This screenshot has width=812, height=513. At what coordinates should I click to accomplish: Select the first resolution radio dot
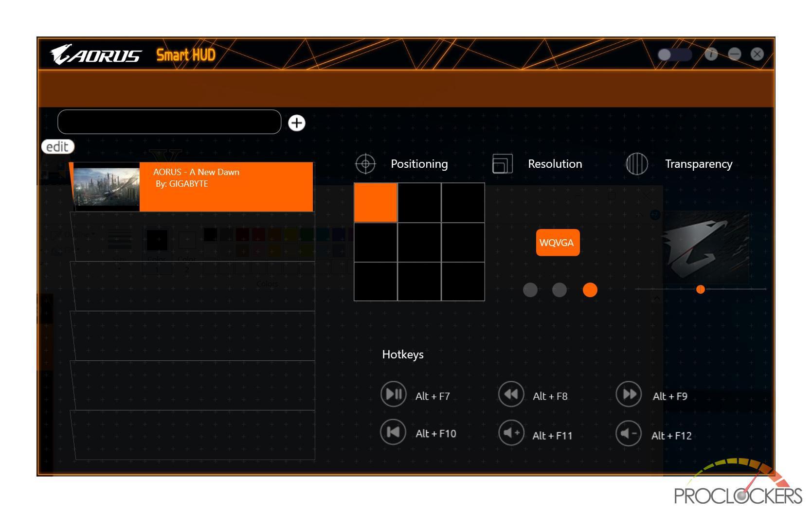(x=530, y=290)
